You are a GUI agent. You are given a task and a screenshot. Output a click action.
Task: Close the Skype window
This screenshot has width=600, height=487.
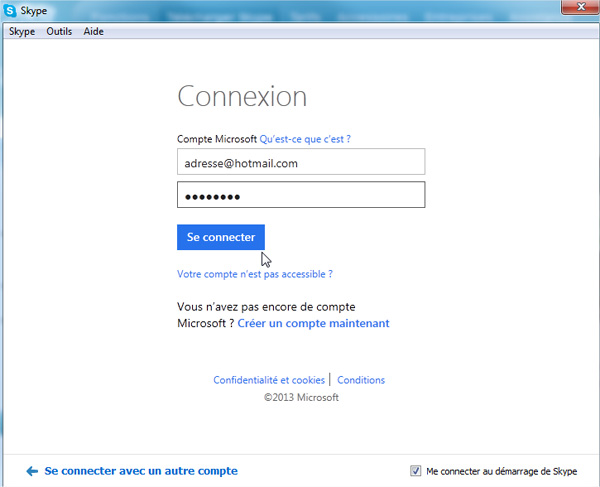pyautogui.click(x=580, y=7)
